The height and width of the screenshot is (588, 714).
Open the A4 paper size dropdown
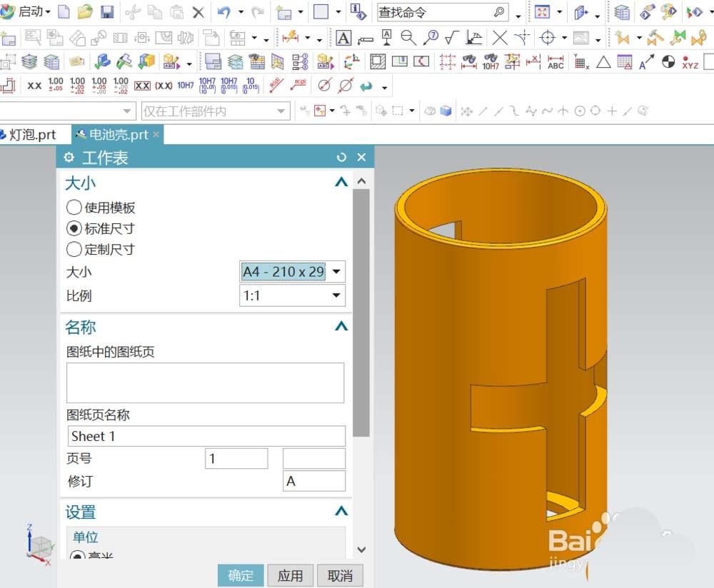[x=335, y=271]
